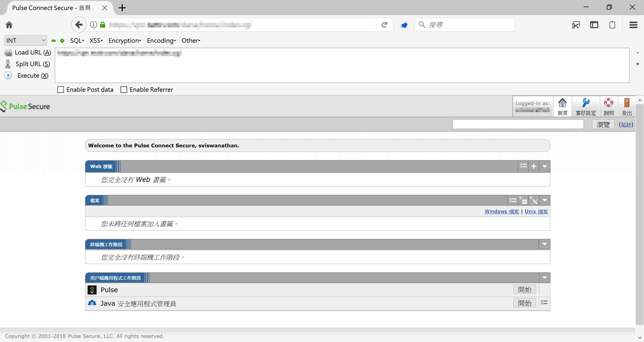The image size is (644, 342).
Task: Open the 秘訣 tips link
Action: [626, 125]
